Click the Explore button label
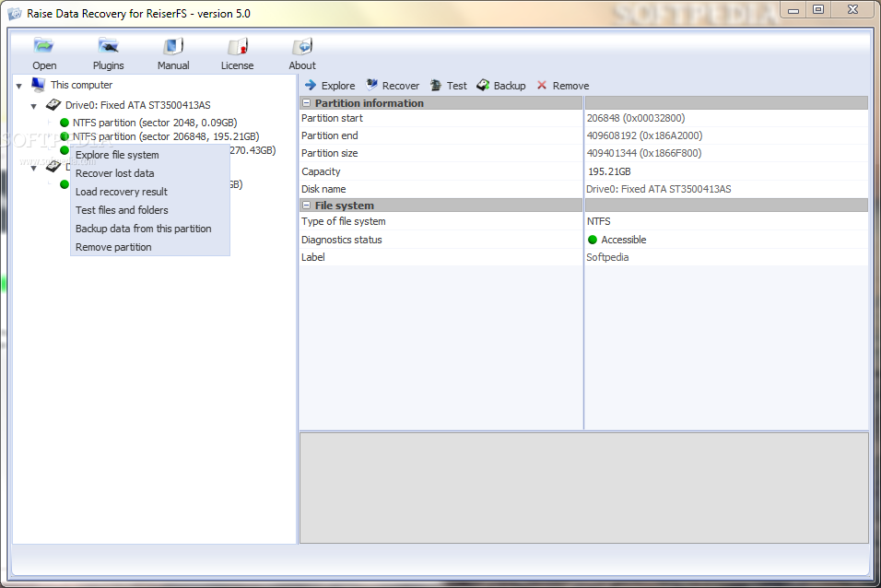The height and width of the screenshot is (588, 881). click(338, 86)
